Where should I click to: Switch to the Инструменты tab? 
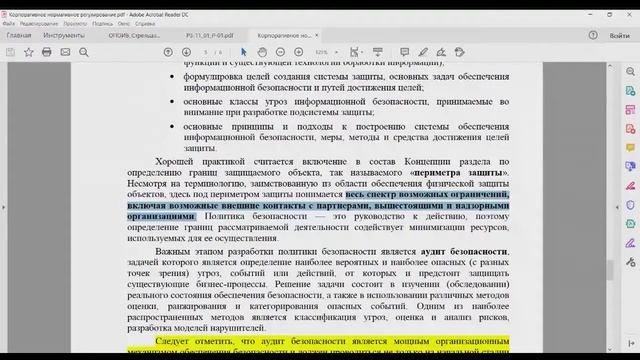(64, 36)
